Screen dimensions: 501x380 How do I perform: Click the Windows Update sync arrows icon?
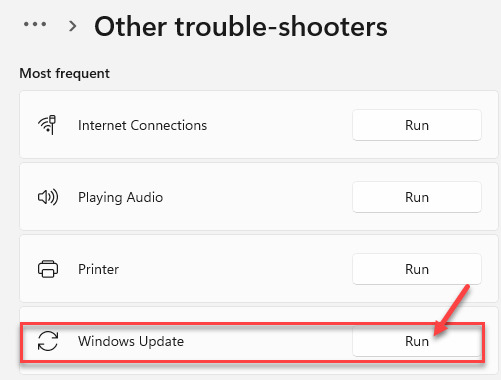click(x=48, y=341)
